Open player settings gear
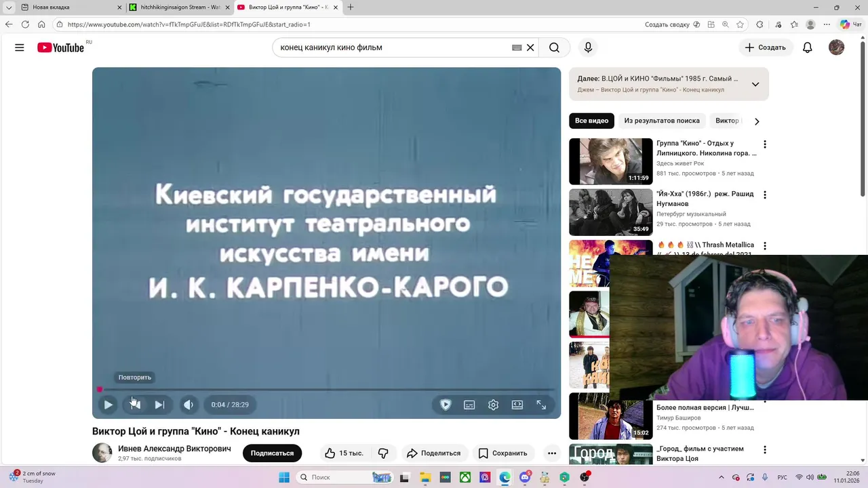The image size is (868, 488). click(493, 405)
